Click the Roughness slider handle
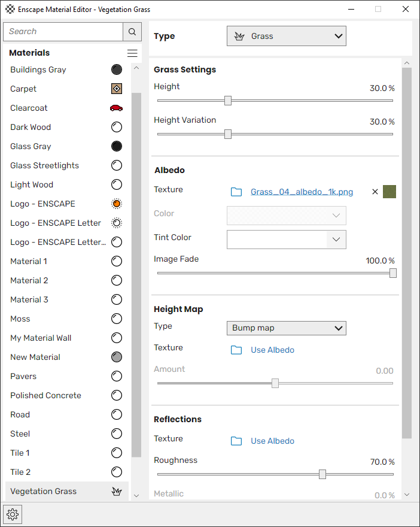Viewport: 420px width, 527px height. click(322, 474)
